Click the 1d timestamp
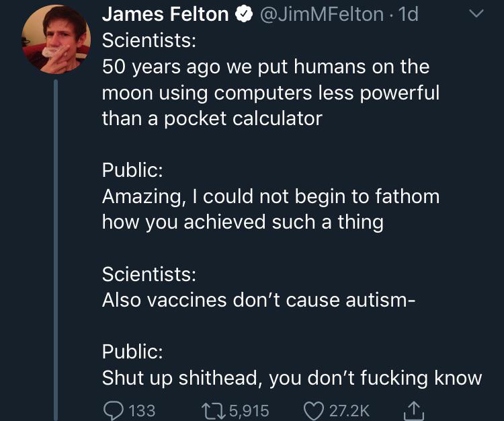Screen dimensions: 504x421 [x=407, y=14]
